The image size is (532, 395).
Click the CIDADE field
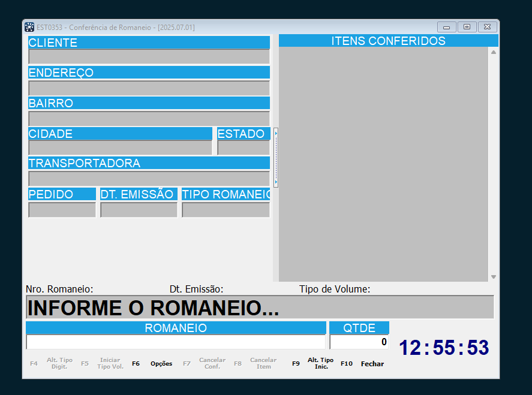coord(120,148)
